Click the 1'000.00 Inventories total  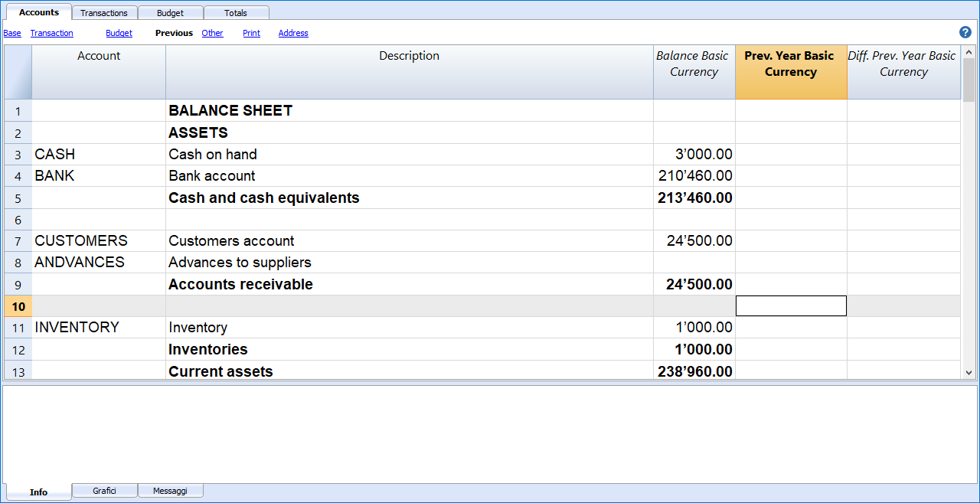pos(694,350)
